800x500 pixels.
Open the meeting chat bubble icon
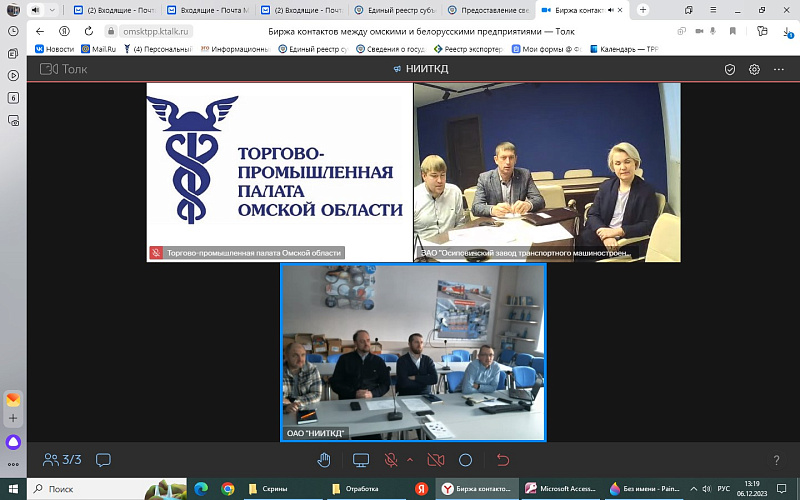tap(103, 460)
